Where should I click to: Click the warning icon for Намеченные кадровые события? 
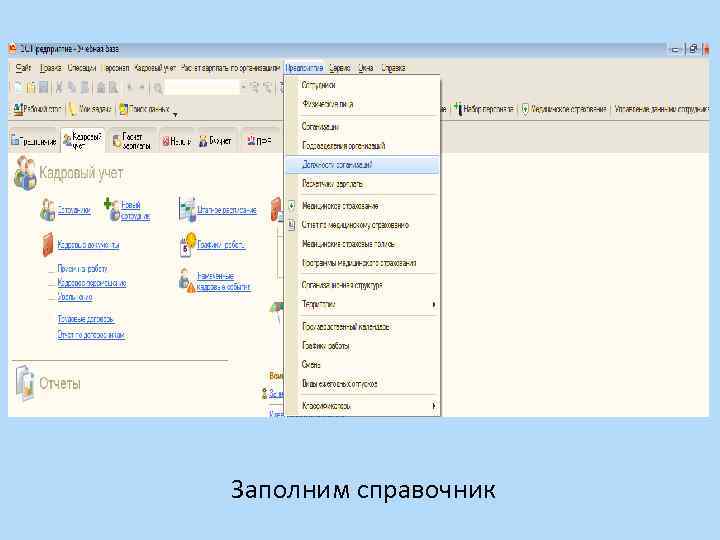point(187,281)
